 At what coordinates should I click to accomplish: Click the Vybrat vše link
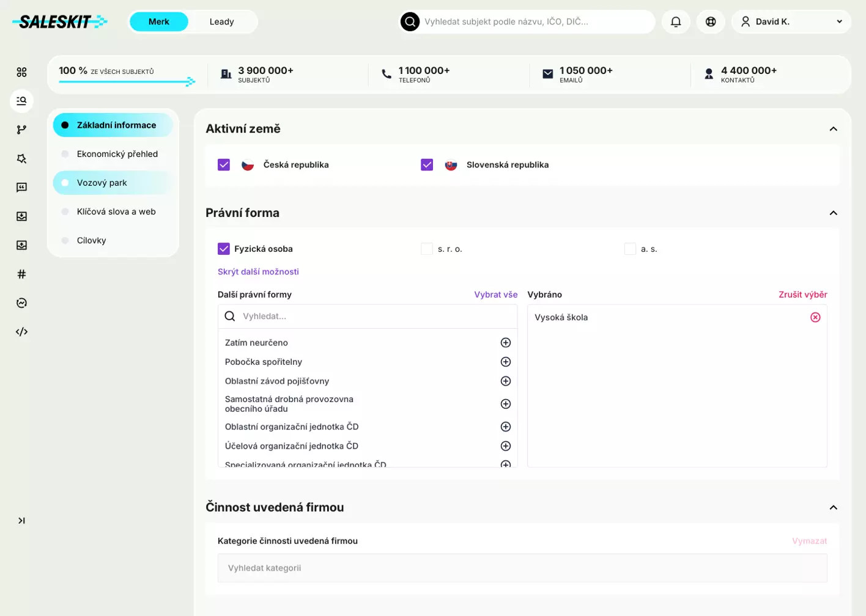(496, 295)
